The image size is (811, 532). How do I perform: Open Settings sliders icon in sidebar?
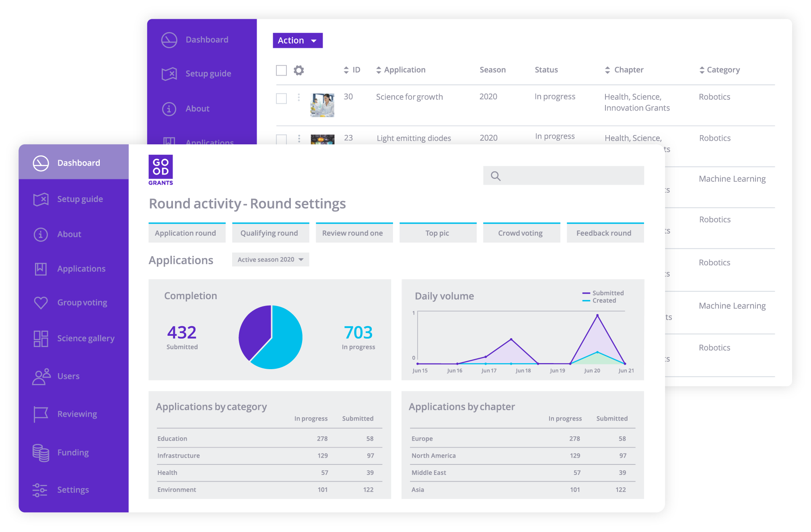(x=40, y=490)
